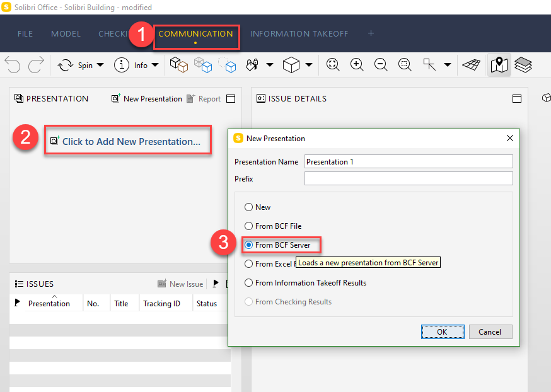Expand the paint bucket tool dropdown arrow
The height and width of the screenshot is (392, 551).
(270, 65)
